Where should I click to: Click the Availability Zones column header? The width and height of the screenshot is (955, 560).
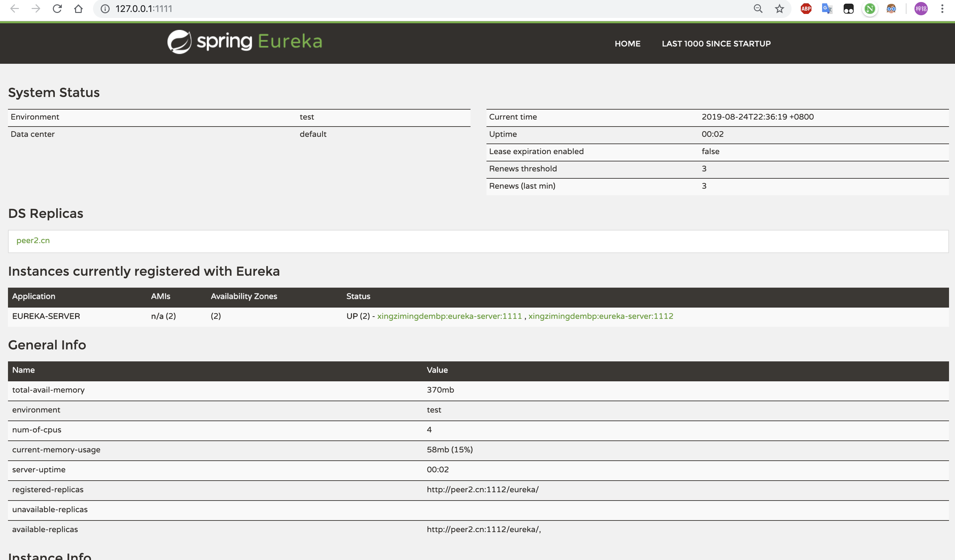point(244,296)
